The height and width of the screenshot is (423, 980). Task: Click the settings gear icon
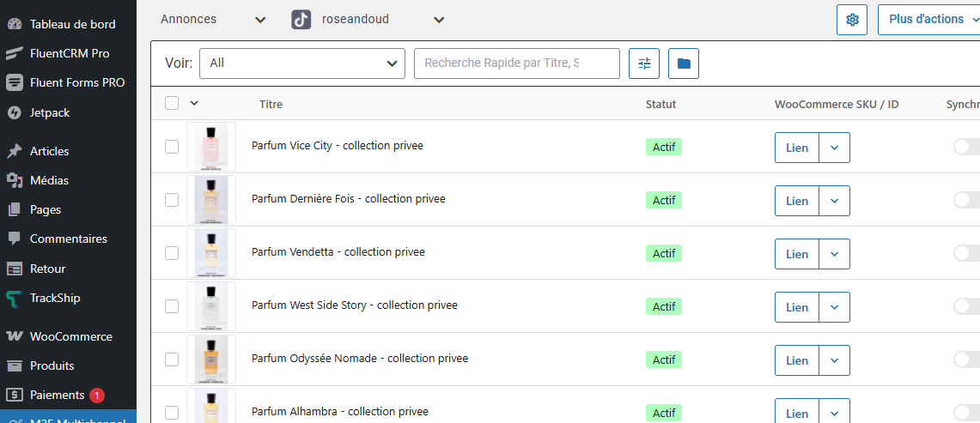(852, 20)
